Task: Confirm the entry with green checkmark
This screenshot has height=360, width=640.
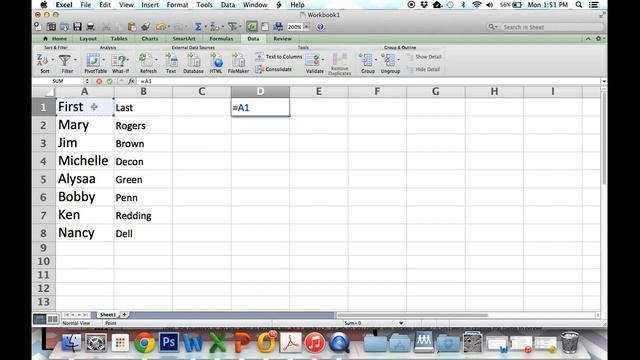Action: point(109,81)
